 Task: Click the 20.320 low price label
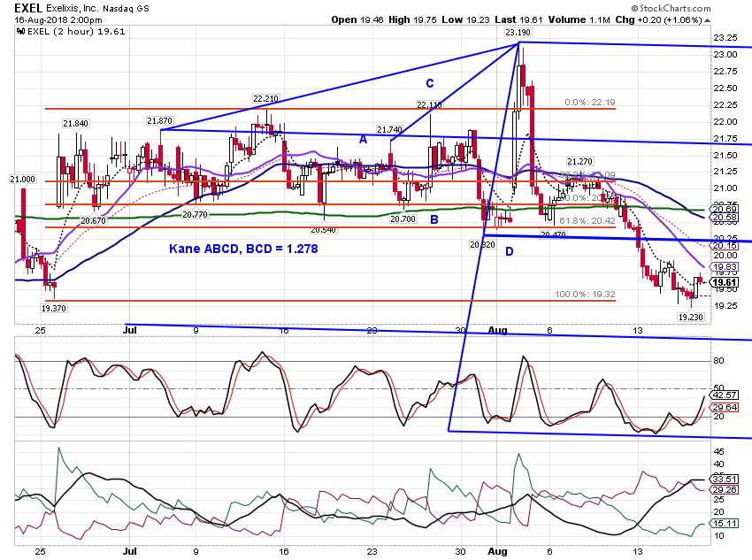point(482,244)
